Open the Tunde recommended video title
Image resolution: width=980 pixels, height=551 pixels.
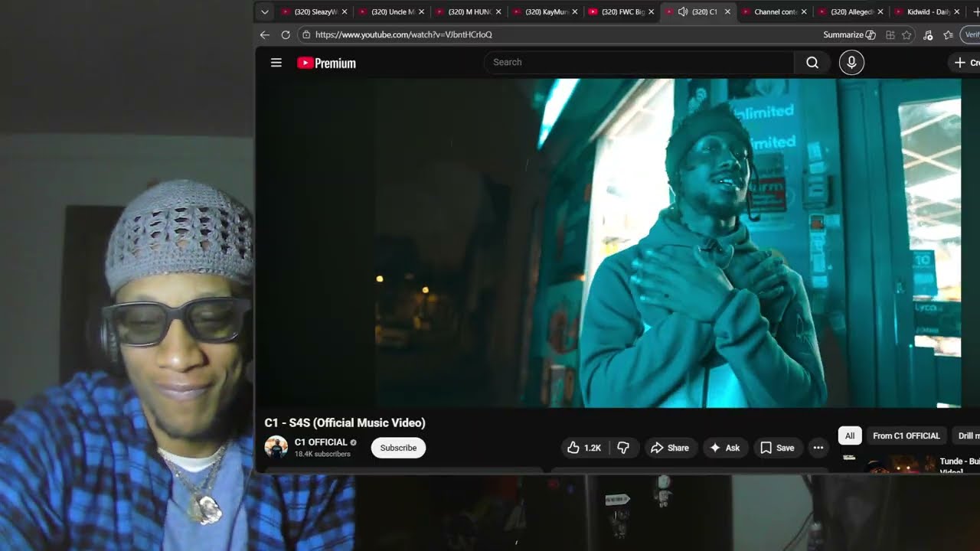(960, 465)
